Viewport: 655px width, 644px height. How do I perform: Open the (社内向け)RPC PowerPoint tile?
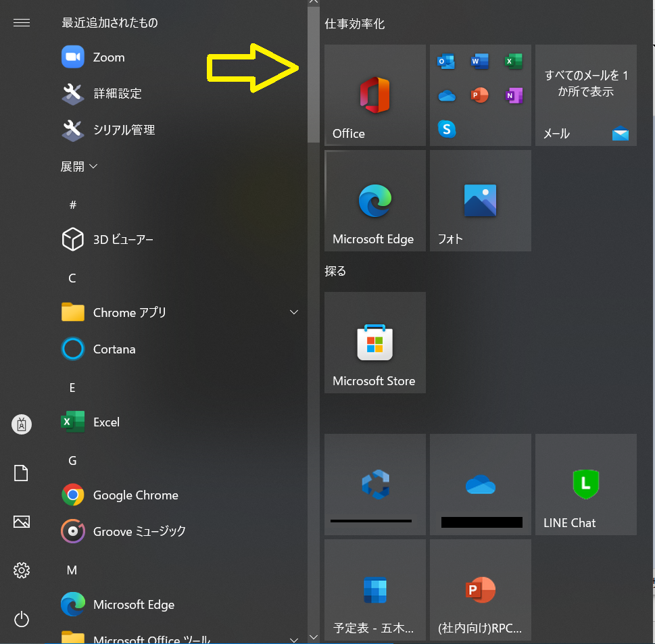tap(481, 590)
